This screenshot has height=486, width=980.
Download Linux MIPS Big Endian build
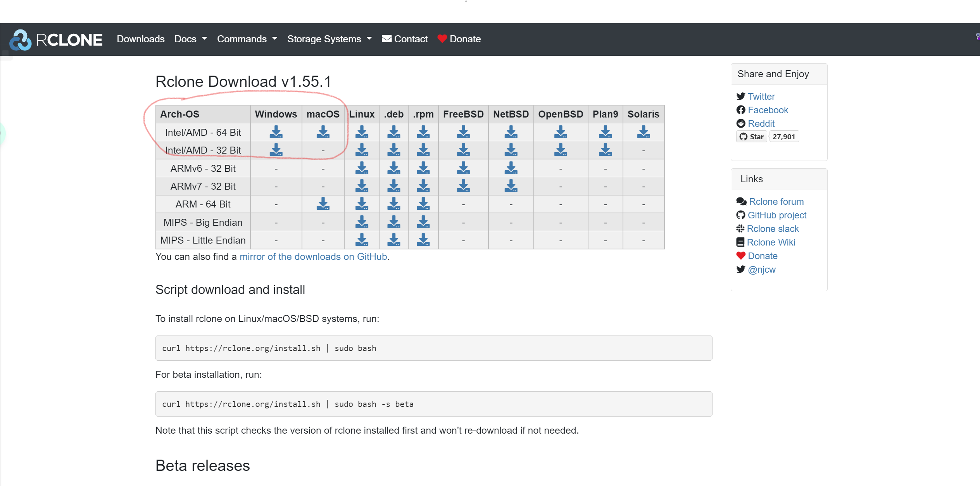[362, 222]
